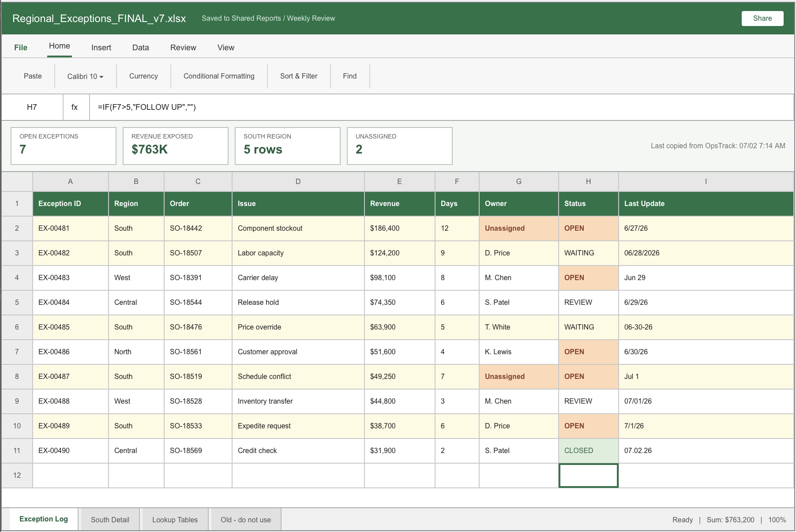
Task: Open the Review ribbon tab
Action: click(x=183, y=47)
